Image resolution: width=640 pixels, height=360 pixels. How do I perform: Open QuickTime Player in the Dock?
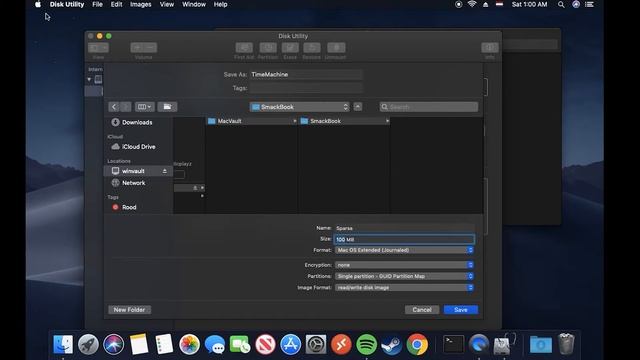pos(479,344)
